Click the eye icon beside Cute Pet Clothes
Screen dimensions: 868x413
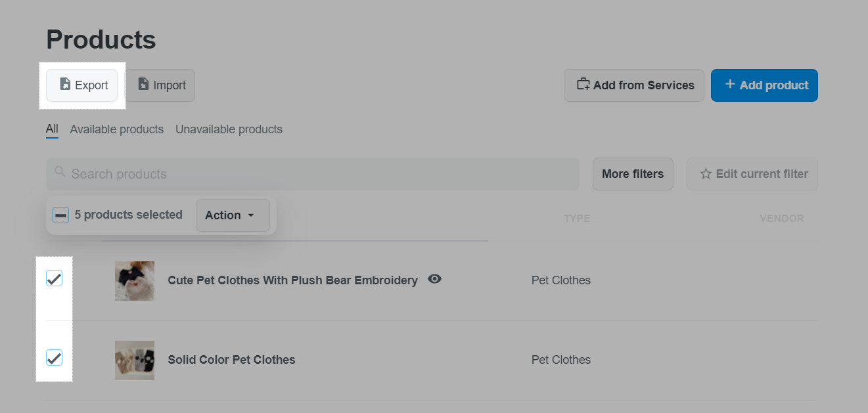point(434,279)
